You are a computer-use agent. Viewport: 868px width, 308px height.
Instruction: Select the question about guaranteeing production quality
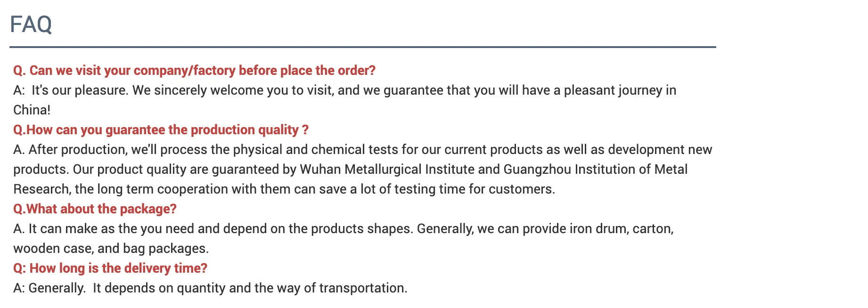pos(161,130)
